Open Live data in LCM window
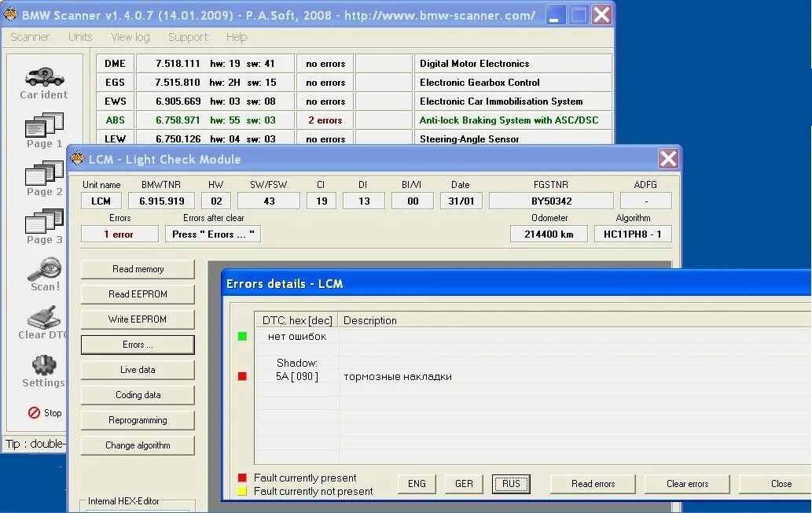 click(x=138, y=370)
